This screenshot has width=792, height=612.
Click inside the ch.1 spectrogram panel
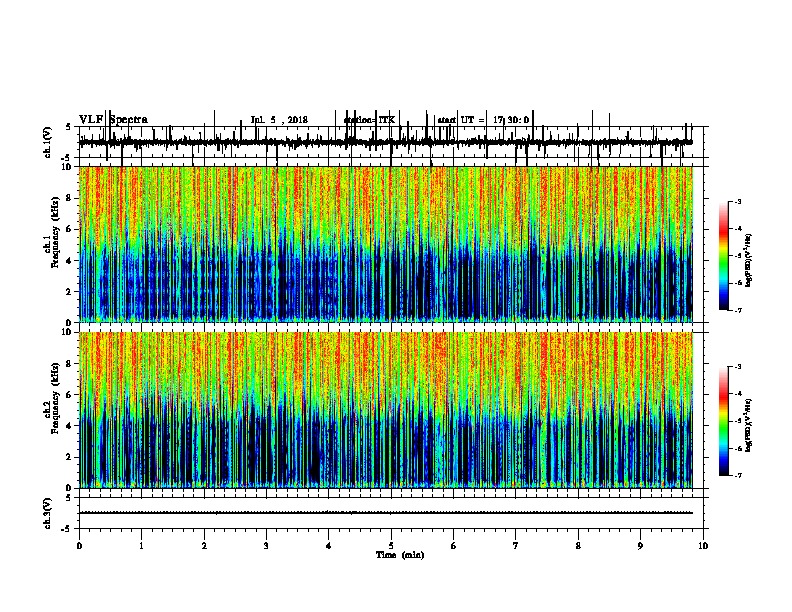click(386, 244)
